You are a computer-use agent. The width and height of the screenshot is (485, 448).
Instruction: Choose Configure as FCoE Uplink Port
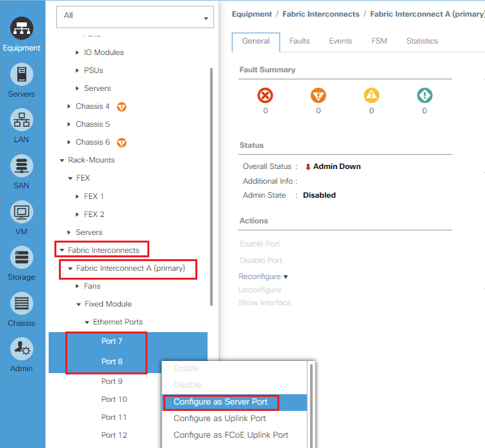pos(234,435)
